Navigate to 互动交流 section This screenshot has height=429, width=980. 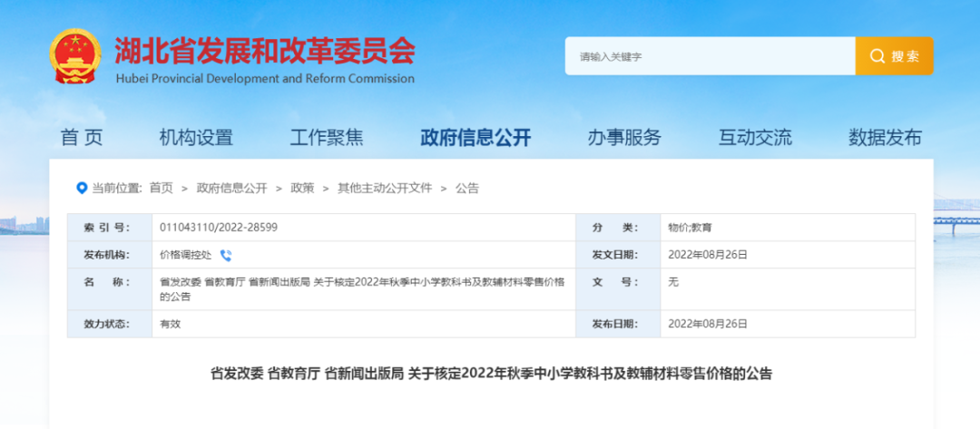755,138
